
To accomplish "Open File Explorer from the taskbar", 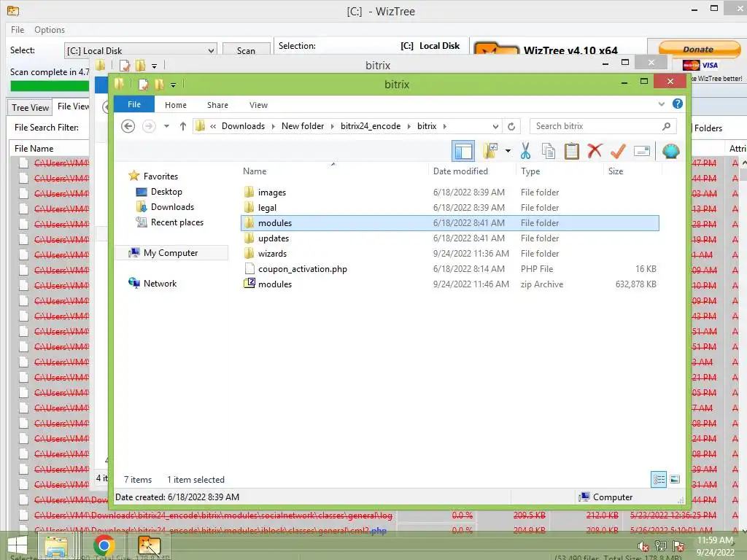I will tap(56, 545).
